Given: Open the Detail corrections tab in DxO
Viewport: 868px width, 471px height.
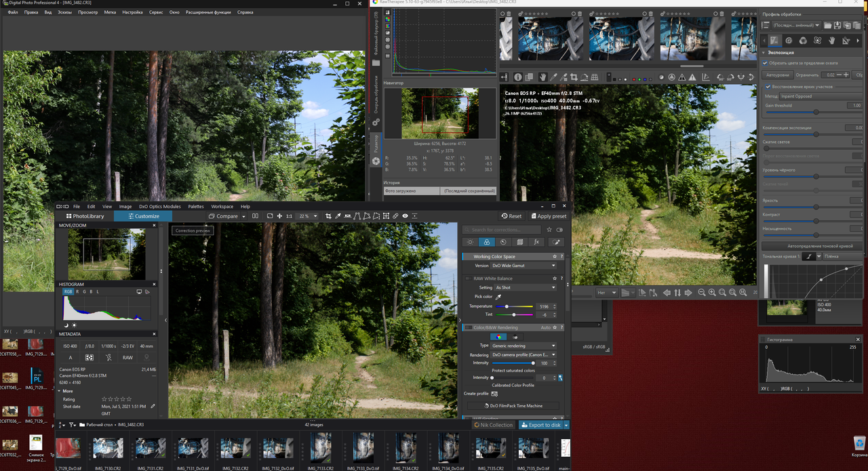Looking at the screenshot, I should pyautogui.click(x=503, y=242).
